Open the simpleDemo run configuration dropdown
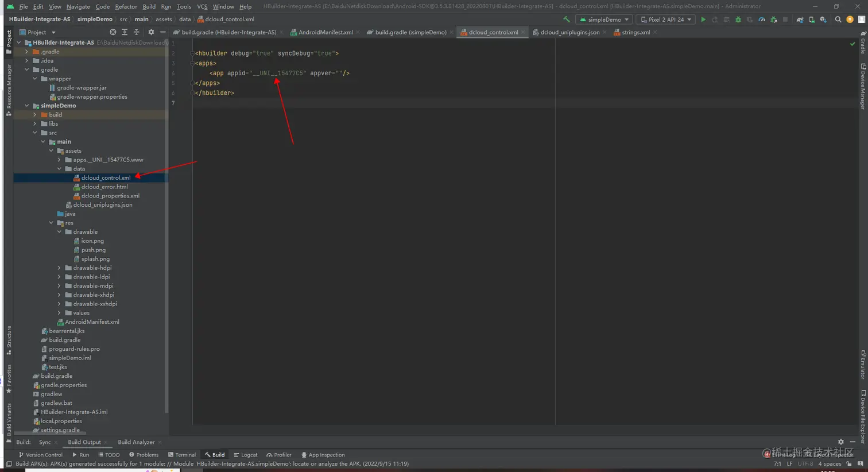The image size is (868, 472). coord(604,20)
